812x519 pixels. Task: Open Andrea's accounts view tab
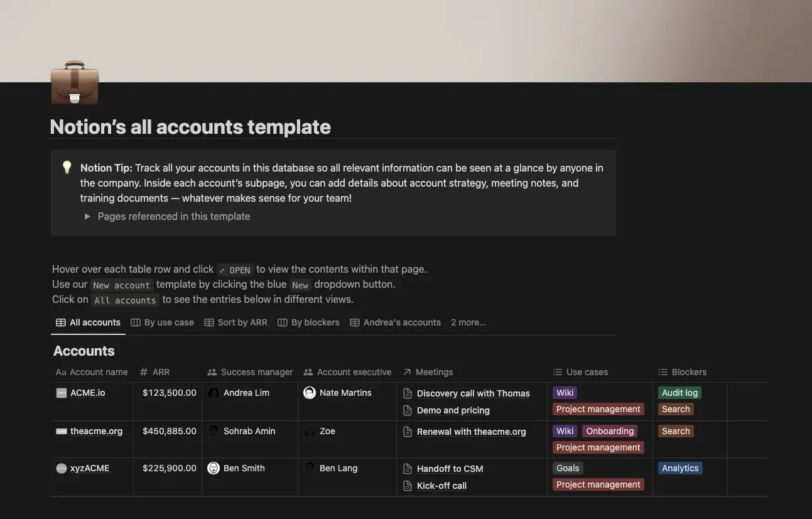click(395, 322)
